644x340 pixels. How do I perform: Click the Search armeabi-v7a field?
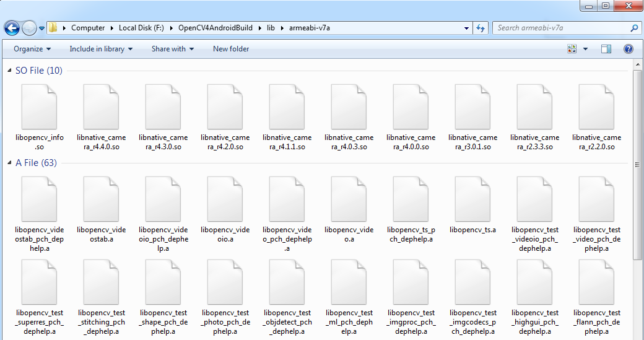[560, 28]
